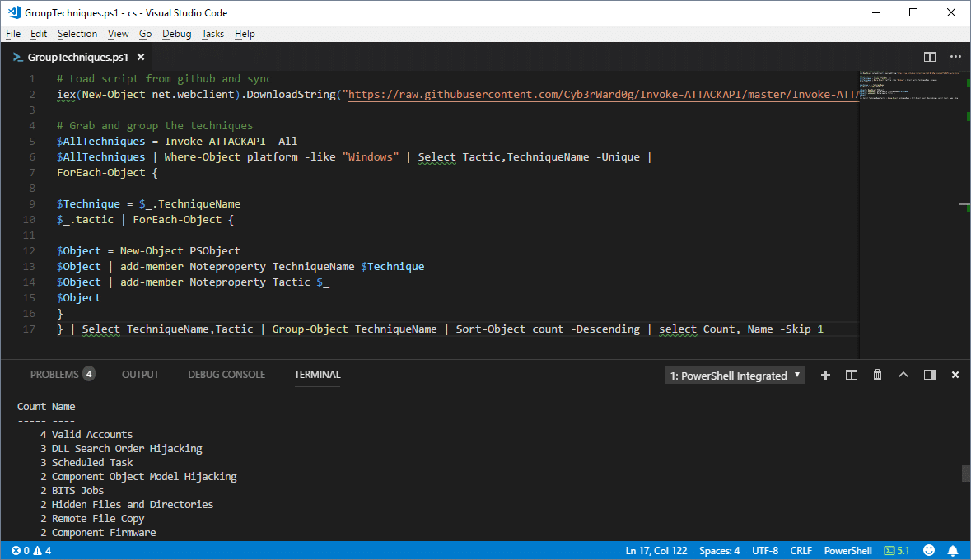Open the View menu
This screenshot has height=560, width=971.
click(119, 34)
